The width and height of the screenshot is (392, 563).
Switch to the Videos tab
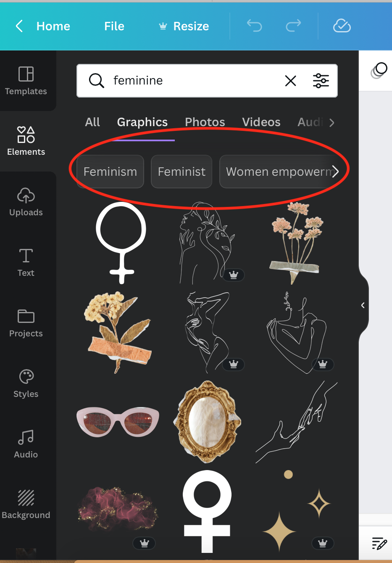pyautogui.click(x=261, y=122)
